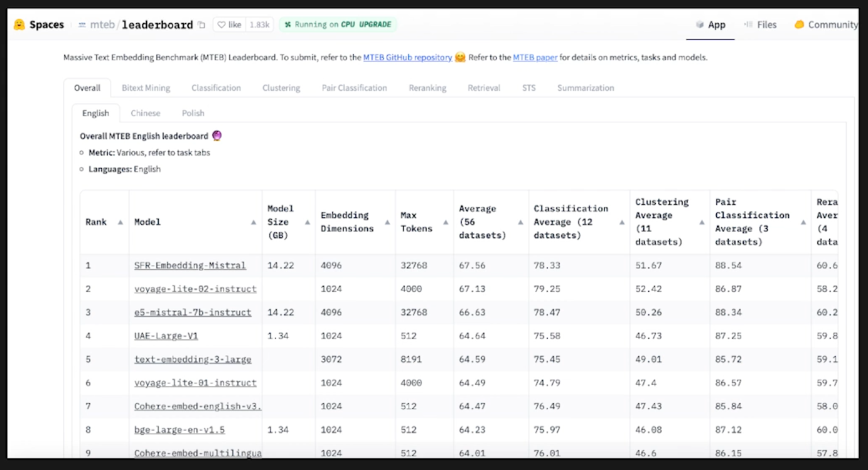
Task: Switch to the Pair Classification tab
Action: (354, 88)
